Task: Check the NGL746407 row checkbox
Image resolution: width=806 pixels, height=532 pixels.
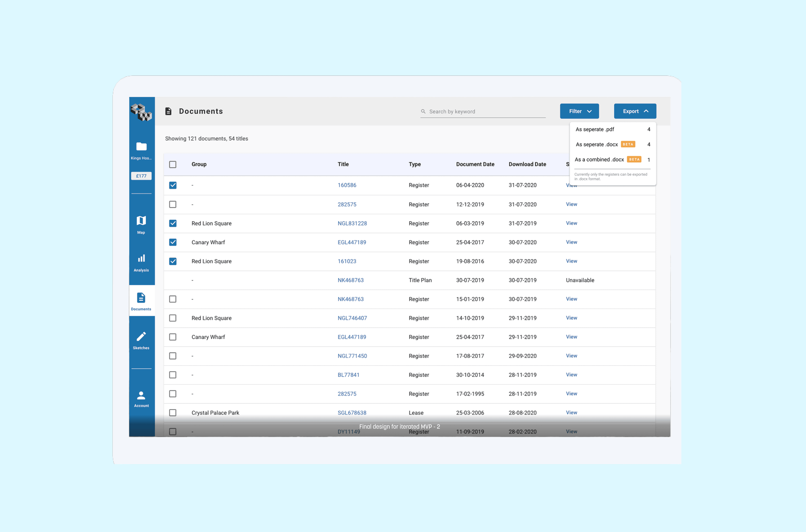Action: click(x=173, y=318)
